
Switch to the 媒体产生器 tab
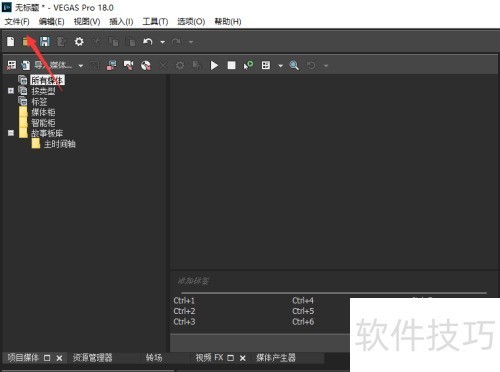[276, 358]
